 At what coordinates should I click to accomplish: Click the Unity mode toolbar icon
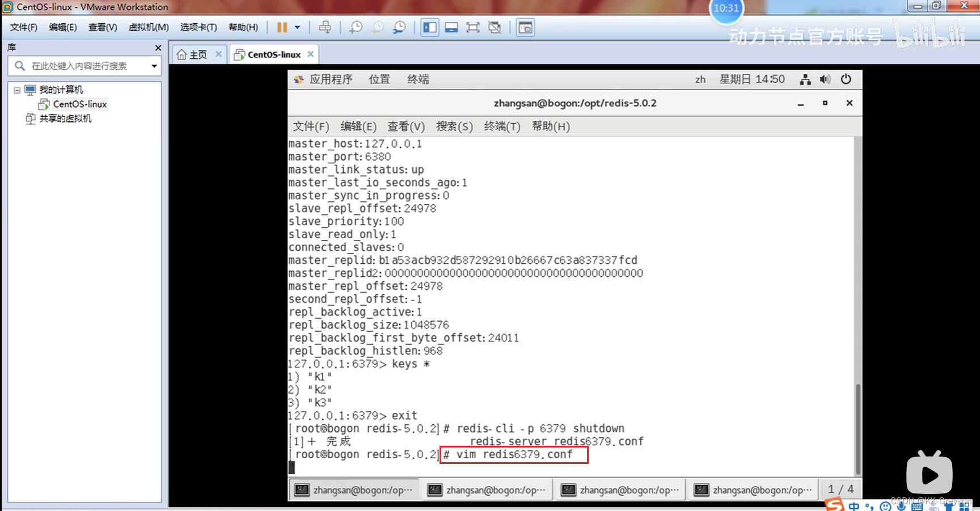pos(495,27)
